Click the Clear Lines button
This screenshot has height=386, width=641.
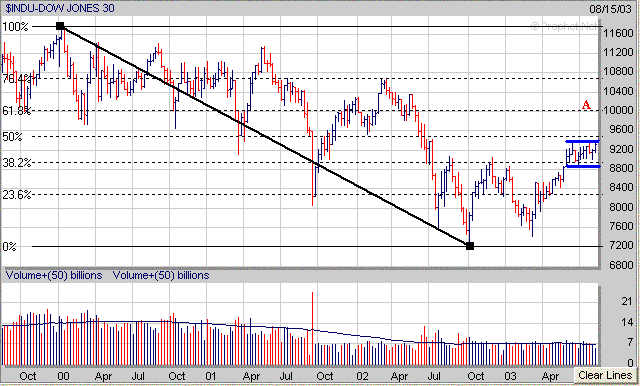coord(605,375)
